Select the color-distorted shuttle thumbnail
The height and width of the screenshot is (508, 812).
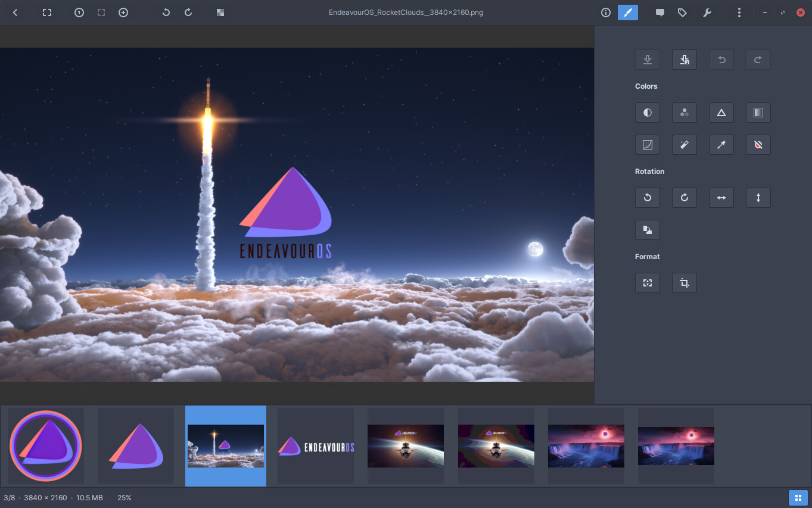[496, 446]
